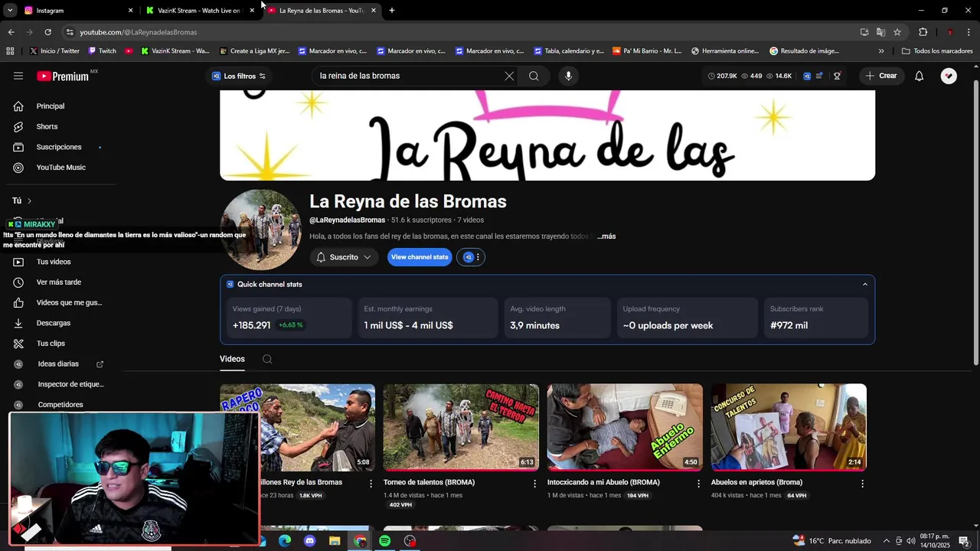Open options for Abuelos en aprietos video
The width and height of the screenshot is (980, 551).
(862, 483)
